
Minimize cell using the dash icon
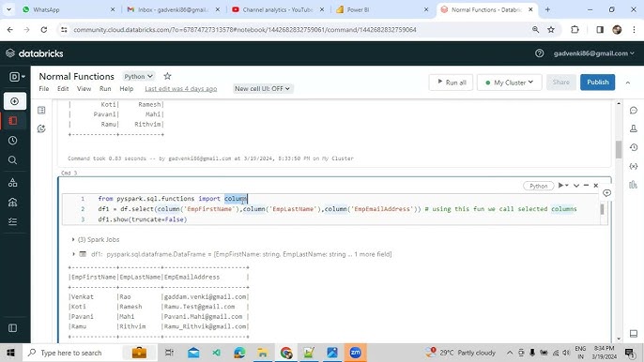point(586,186)
